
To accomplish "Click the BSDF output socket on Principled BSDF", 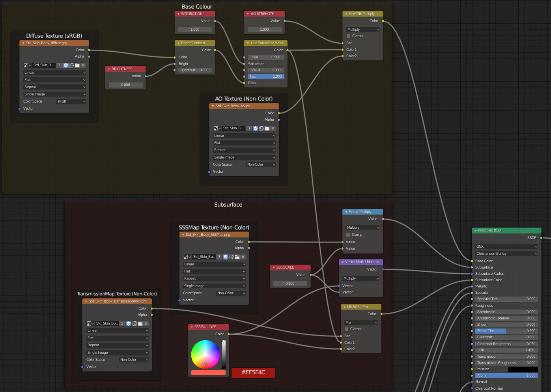I will tap(541, 238).
